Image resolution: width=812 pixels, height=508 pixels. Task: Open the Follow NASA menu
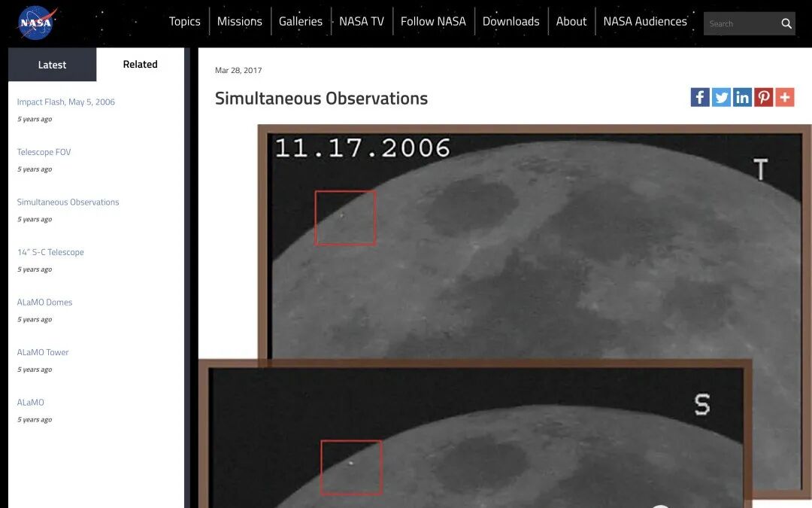pyautogui.click(x=433, y=21)
